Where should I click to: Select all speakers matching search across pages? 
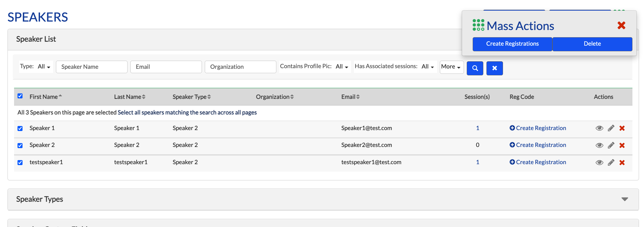(187, 113)
